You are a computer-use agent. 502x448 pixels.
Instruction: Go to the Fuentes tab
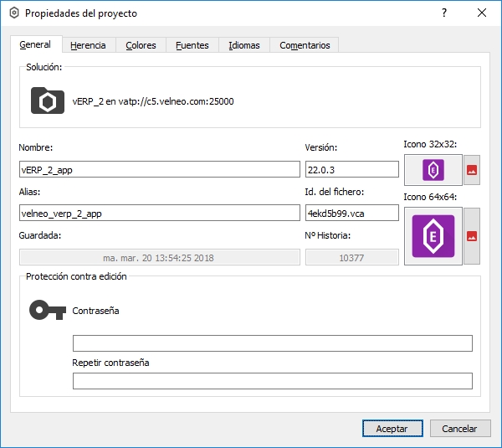(192, 45)
